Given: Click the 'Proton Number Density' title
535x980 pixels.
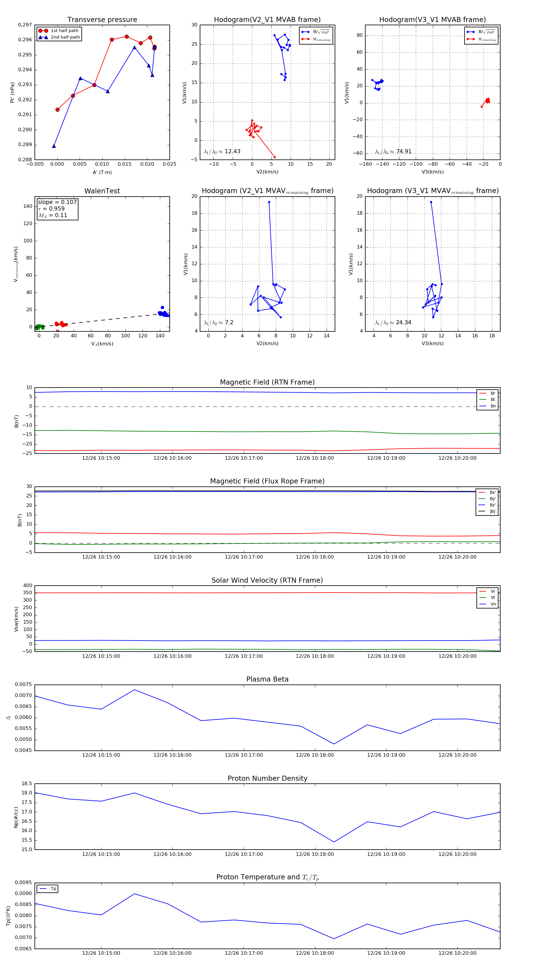Looking at the screenshot, I should 267,778.
